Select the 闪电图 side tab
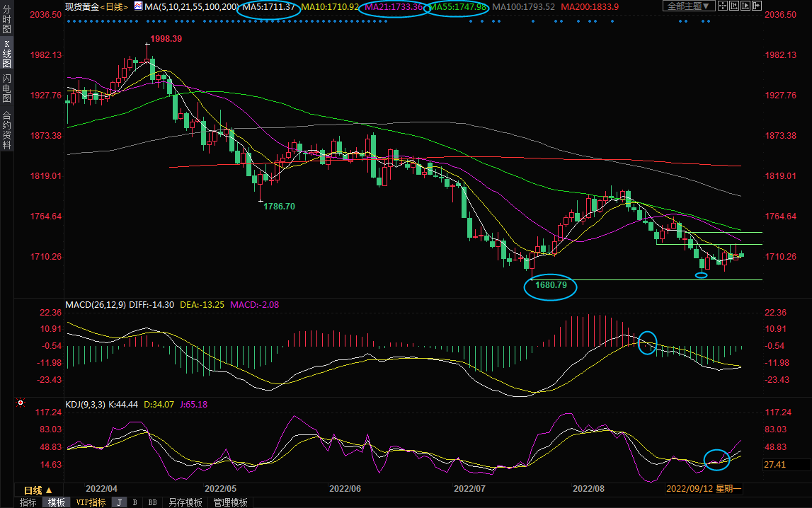This screenshot has height=508, width=812. pyautogui.click(x=6, y=88)
